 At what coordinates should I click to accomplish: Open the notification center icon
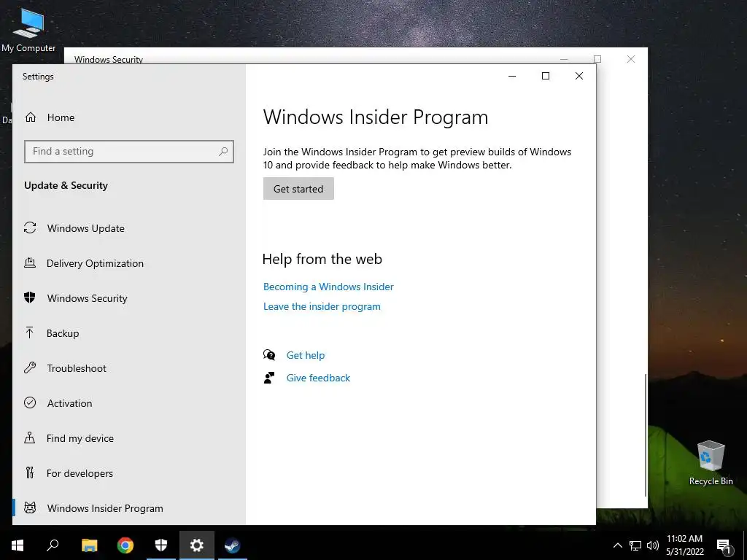[724, 546]
